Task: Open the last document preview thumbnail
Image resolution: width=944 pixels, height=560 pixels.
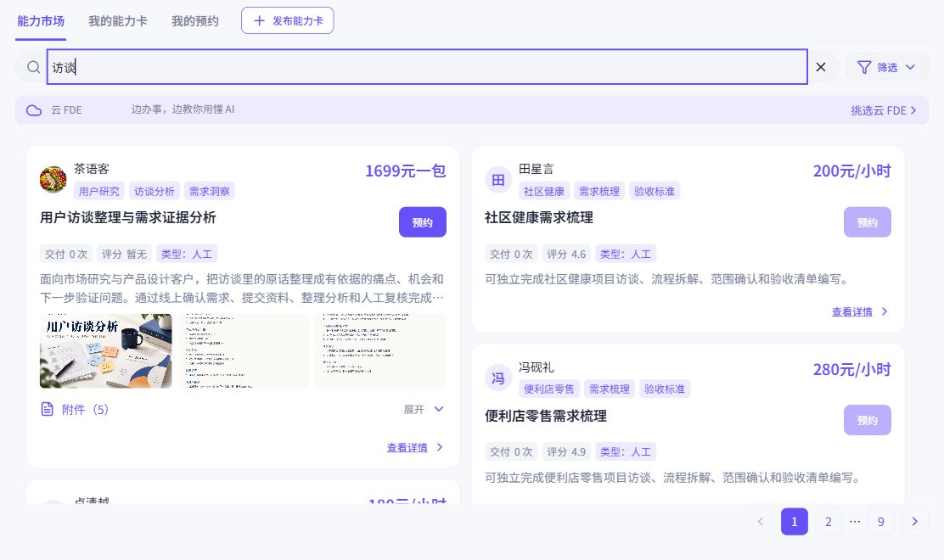Action: 380,350
